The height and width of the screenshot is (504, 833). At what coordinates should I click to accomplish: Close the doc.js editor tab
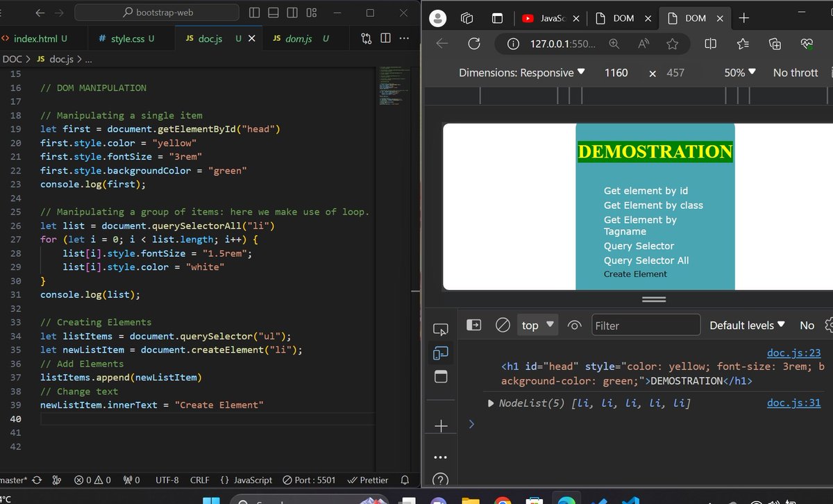[x=251, y=39]
